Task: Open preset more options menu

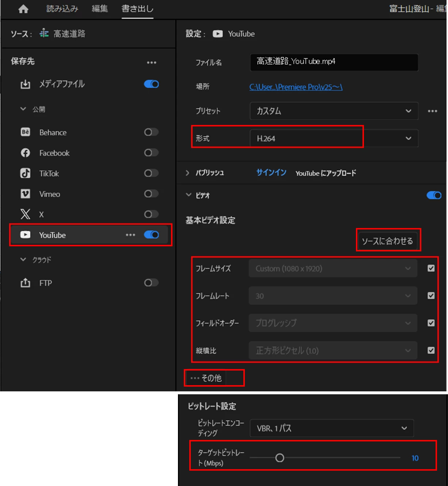Action: 433,111
